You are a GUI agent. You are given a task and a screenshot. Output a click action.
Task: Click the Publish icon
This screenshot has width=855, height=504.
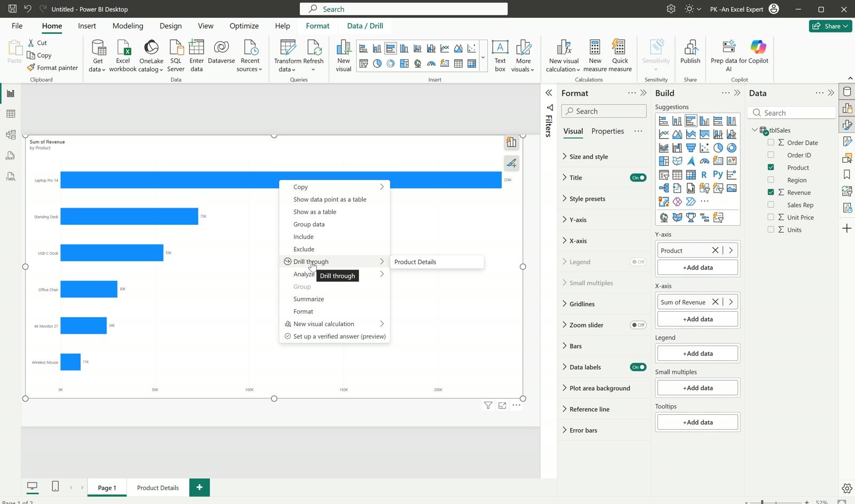[x=690, y=52]
